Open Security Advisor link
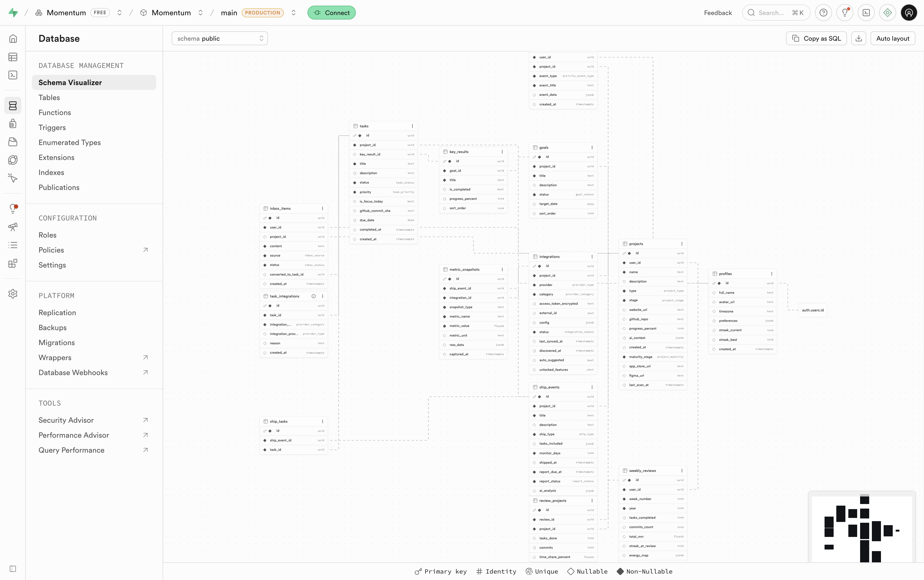This screenshot has width=924, height=580. tap(94, 420)
